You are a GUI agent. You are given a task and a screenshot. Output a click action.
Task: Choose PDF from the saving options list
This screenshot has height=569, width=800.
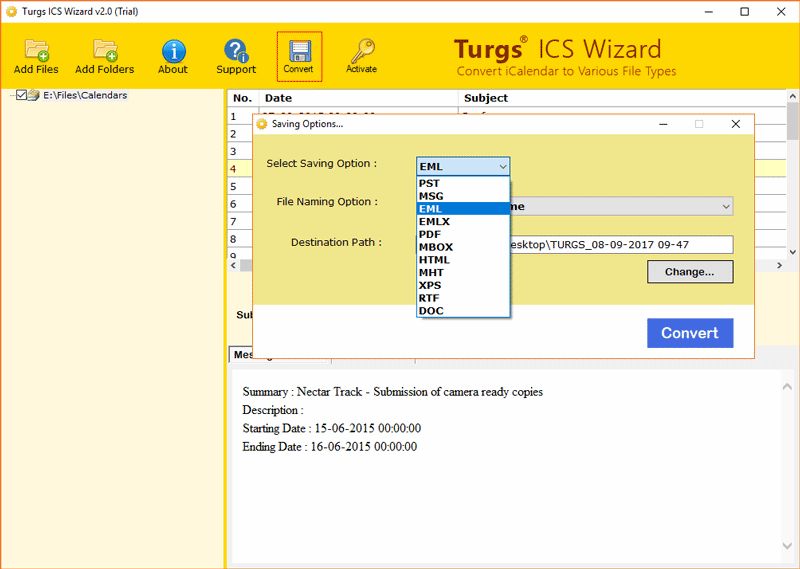click(429, 234)
